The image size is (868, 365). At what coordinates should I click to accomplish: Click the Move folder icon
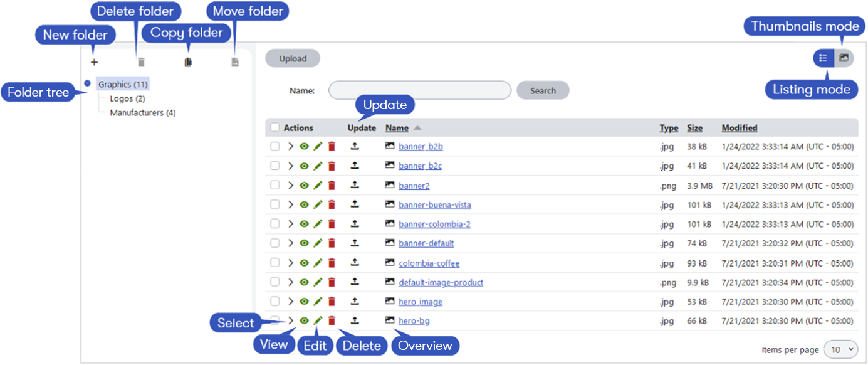(235, 63)
